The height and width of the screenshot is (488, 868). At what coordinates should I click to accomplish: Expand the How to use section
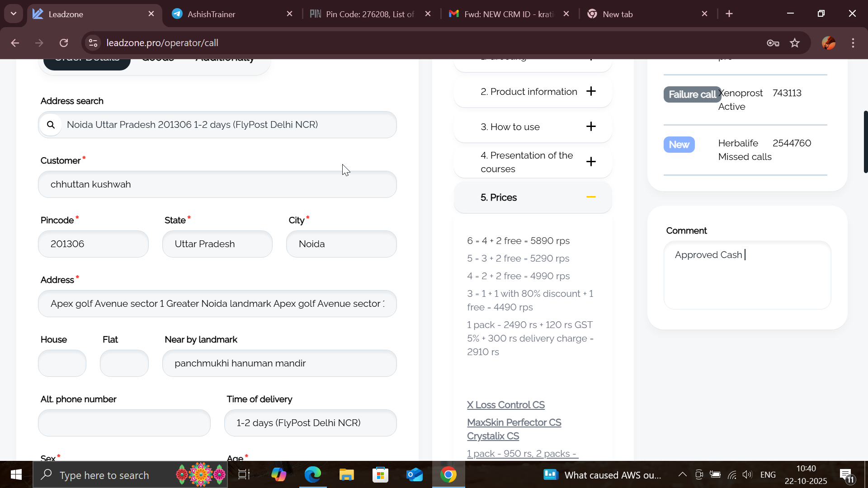[591, 127]
